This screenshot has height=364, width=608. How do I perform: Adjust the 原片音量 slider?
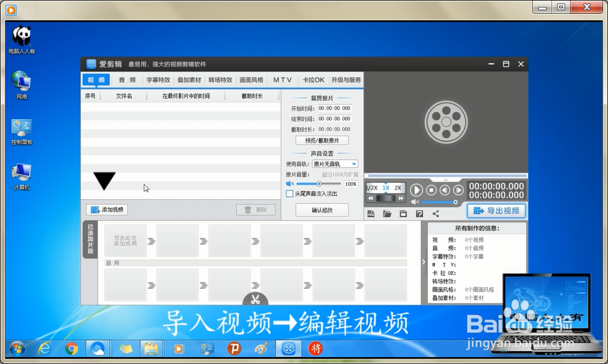[319, 184]
